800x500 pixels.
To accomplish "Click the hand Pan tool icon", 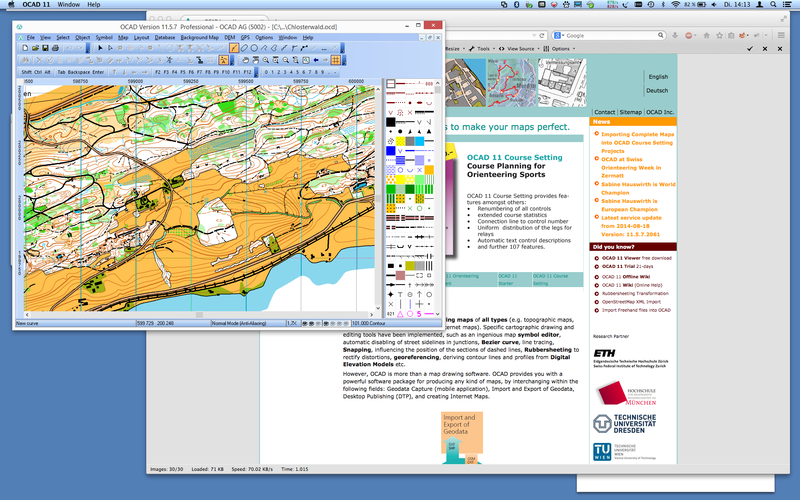I will pos(245,60).
